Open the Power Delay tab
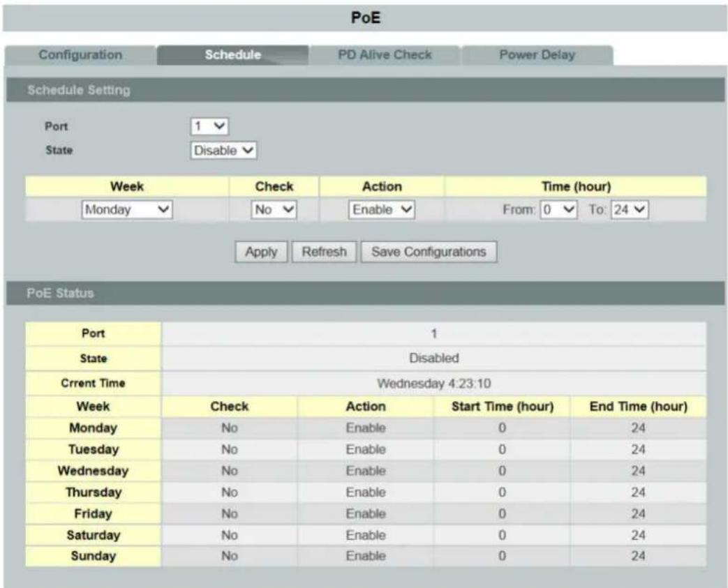728x588 pixels. tap(537, 55)
